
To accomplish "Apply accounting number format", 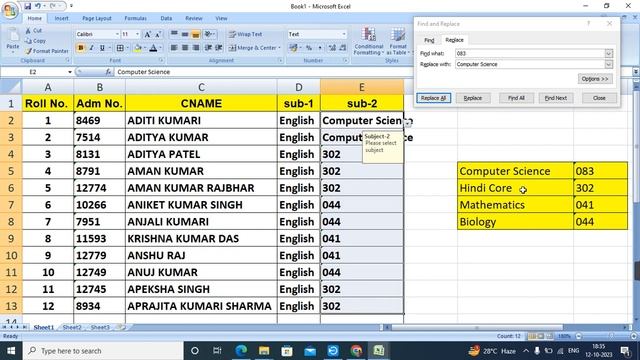I will click(293, 48).
